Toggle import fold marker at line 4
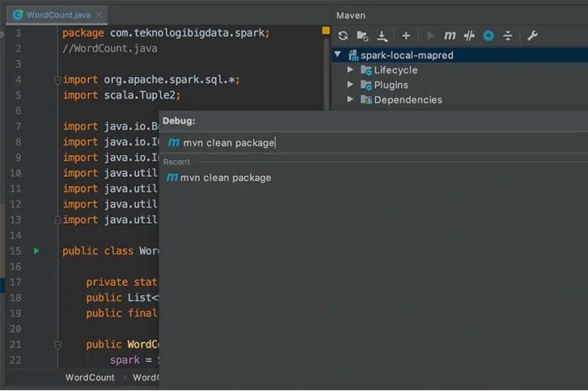 pos(57,80)
